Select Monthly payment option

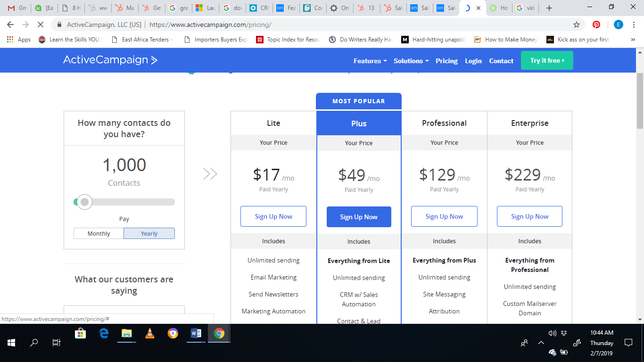pyautogui.click(x=99, y=233)
